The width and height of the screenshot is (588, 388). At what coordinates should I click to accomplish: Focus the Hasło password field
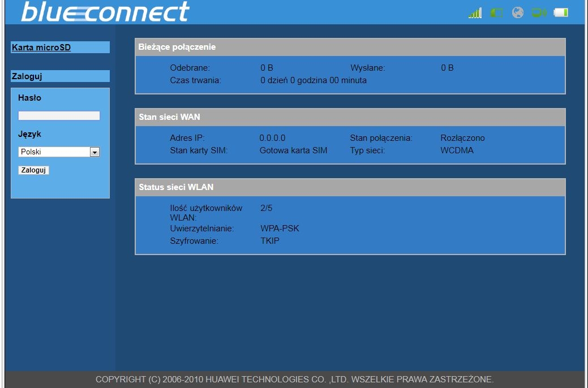point(59,115)
